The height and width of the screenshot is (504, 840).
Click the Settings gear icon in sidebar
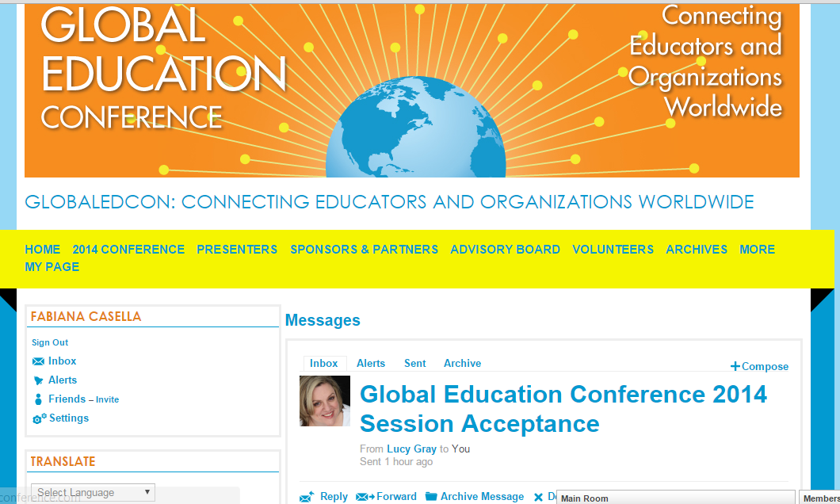click(x=39, y=419)
